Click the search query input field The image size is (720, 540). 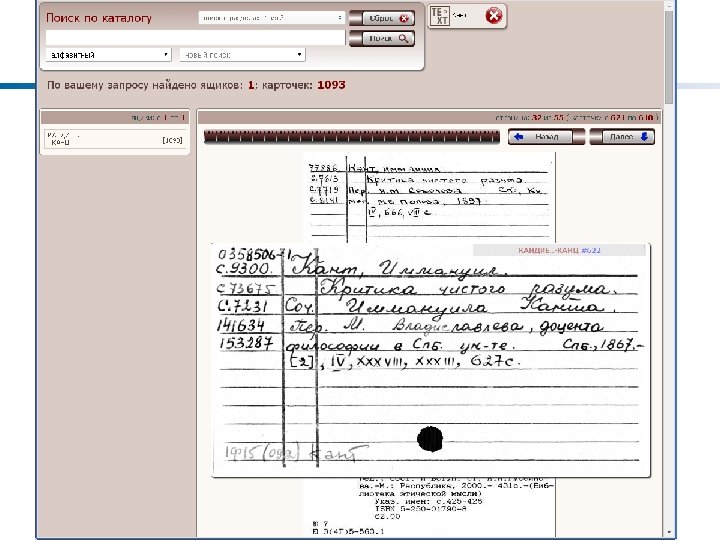tap(195, 38)
